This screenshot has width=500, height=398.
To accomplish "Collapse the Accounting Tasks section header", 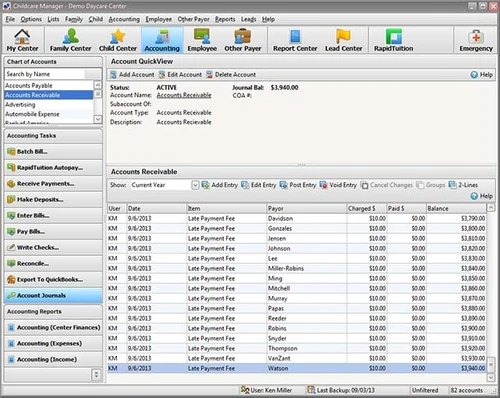I will point(53,136).
